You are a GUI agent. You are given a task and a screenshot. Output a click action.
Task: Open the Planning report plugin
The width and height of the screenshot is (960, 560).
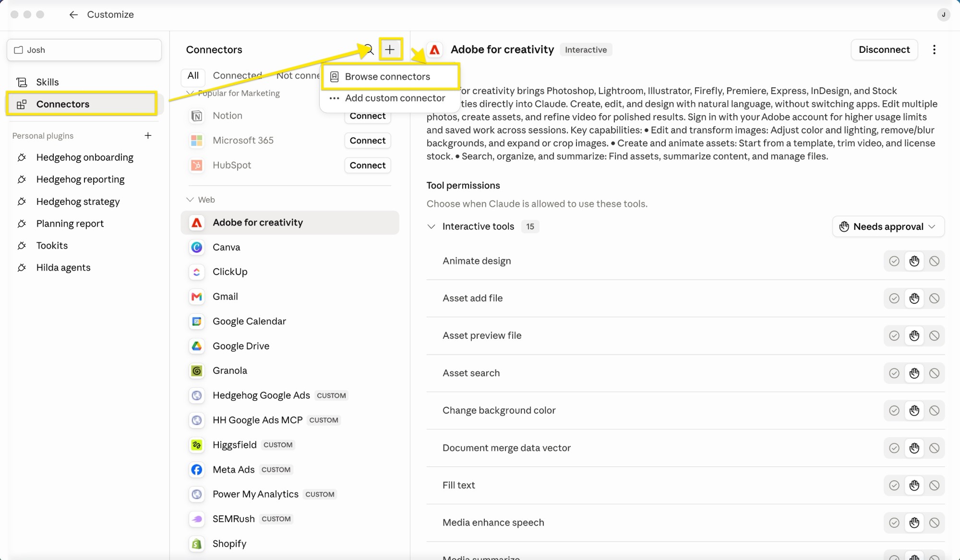tap(70, 224)
